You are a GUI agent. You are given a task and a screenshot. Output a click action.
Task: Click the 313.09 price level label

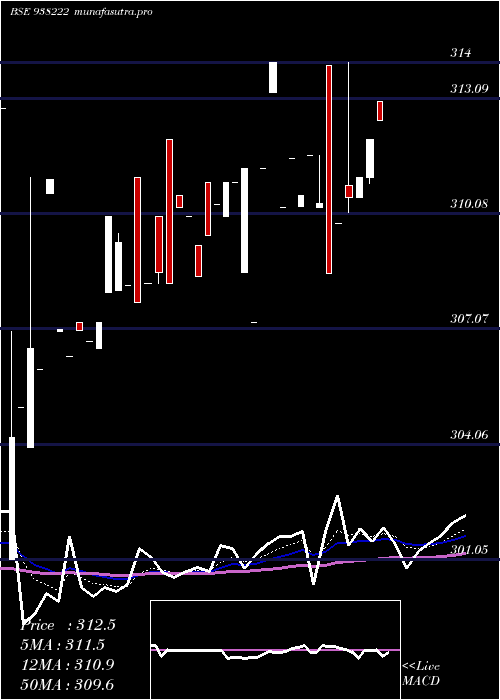[469, 89]
